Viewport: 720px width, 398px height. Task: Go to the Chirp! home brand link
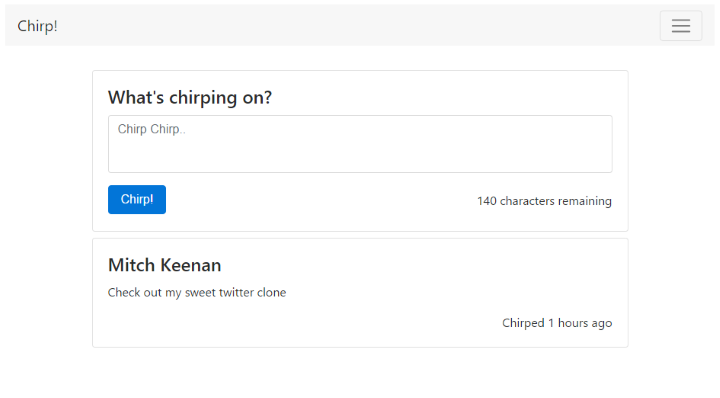click(37, 26)
